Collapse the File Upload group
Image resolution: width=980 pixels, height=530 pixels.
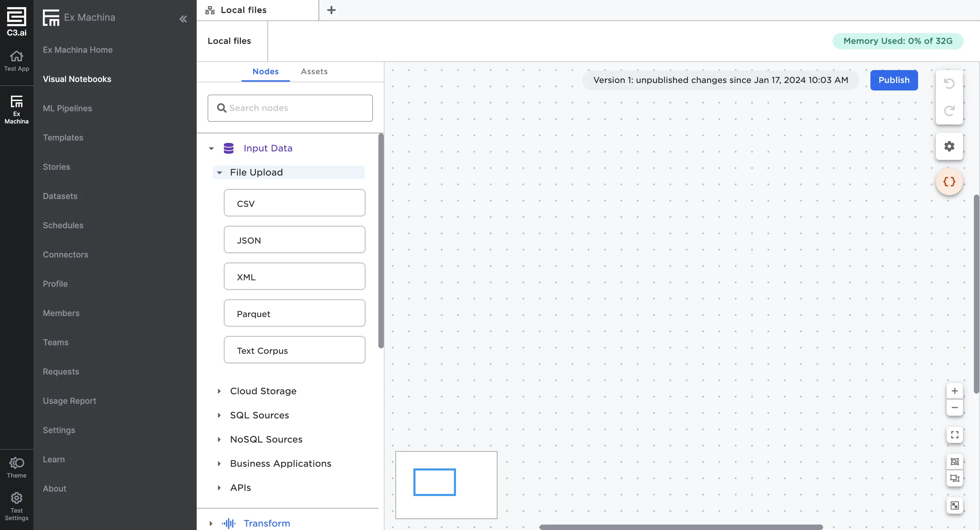219,172
